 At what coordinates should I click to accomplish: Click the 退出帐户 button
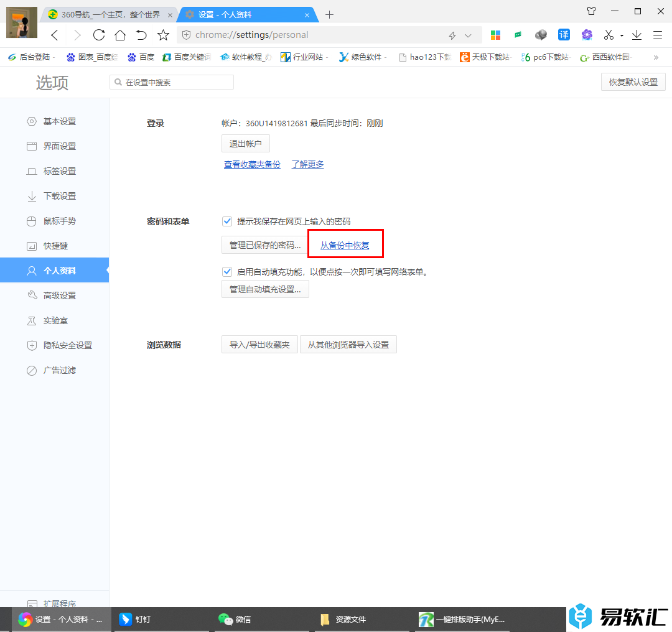(x=246, y=144)
